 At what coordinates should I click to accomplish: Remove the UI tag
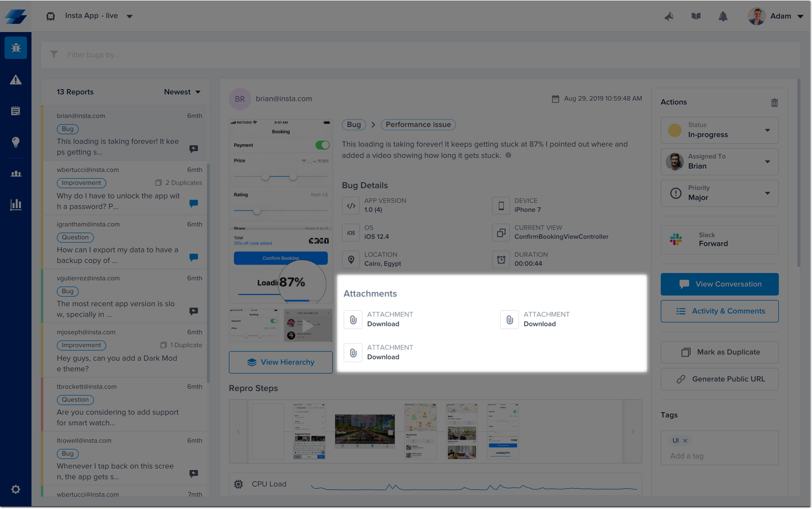tap(685, 440)
